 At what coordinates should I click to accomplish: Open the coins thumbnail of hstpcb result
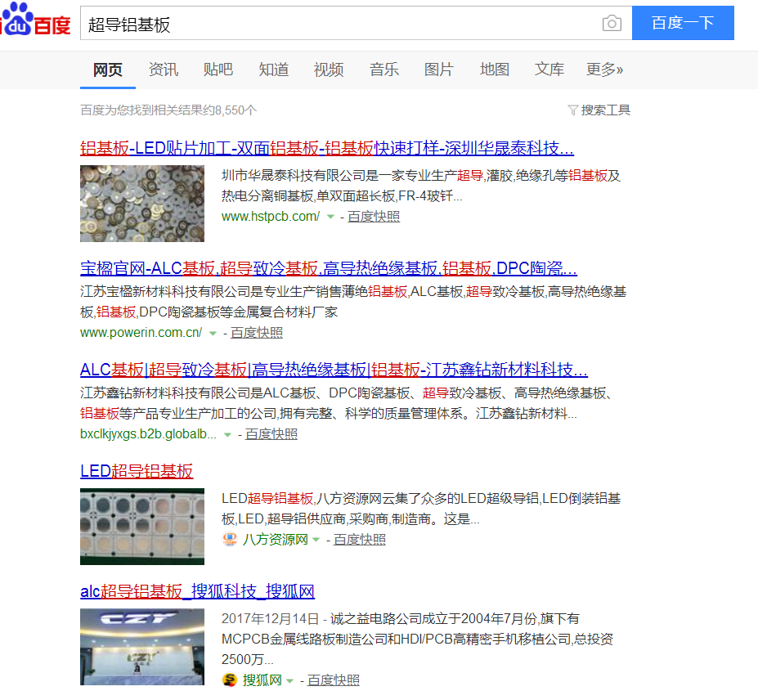tap(142, 204)
